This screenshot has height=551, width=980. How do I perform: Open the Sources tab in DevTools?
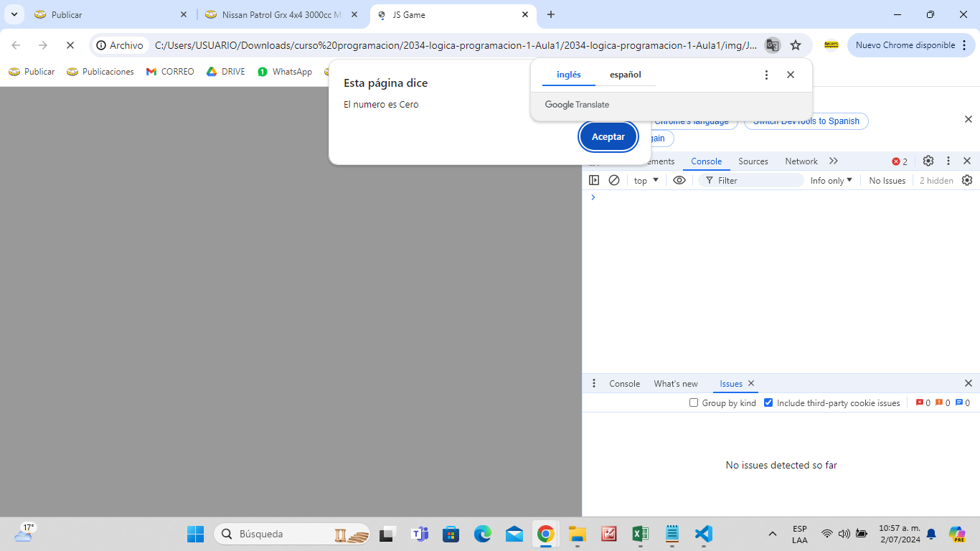point(753,161)
